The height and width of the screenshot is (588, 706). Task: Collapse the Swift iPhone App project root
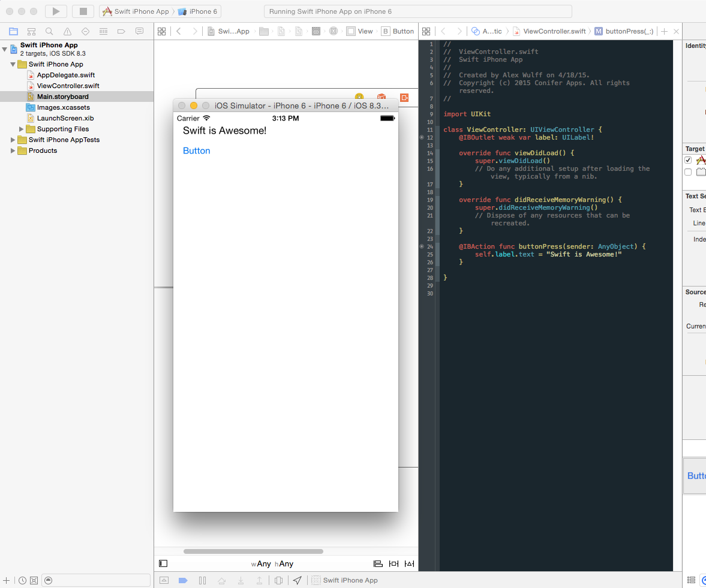tap(5, 49)
